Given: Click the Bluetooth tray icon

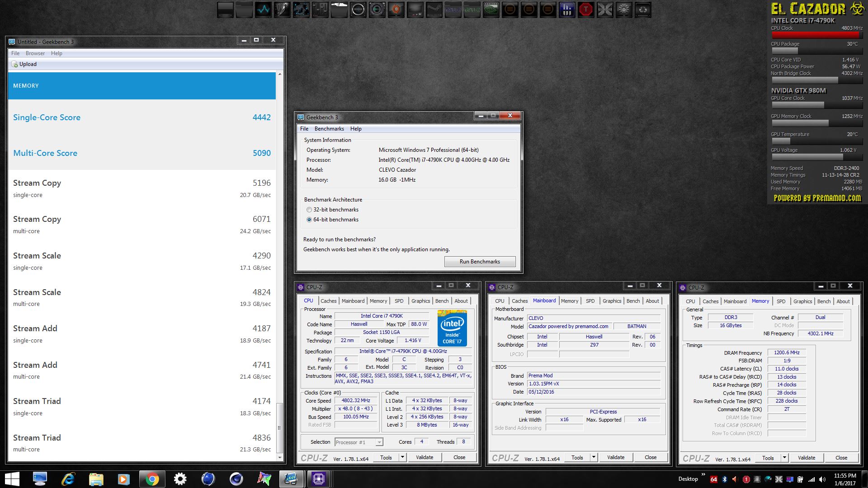Looking at the screenshot, I should pyautogui.click(x=724, y=479).
